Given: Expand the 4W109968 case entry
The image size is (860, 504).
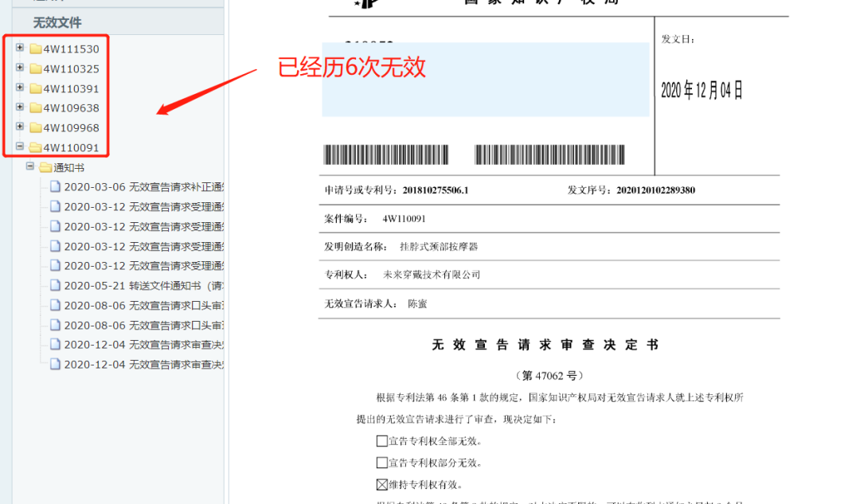Looking at the screenshot, I should click(19, 127).
